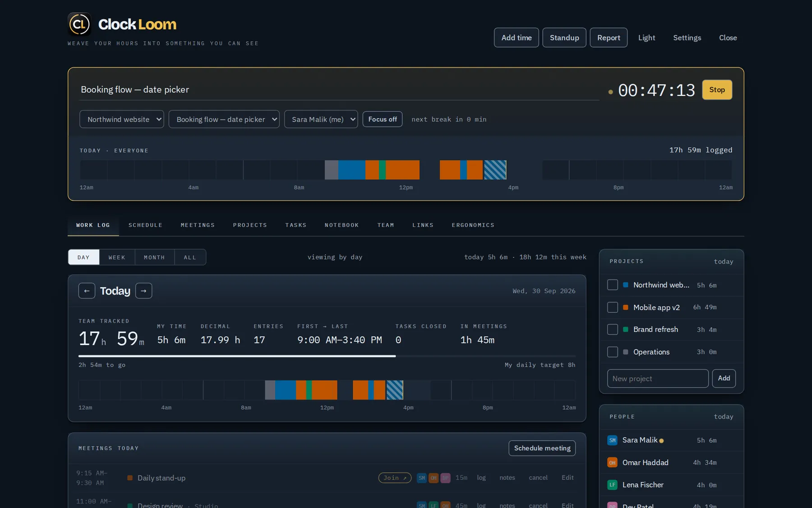Check the Brand refresh project checkbox
This screenshot has width=812, height=508.
point(613,330)
